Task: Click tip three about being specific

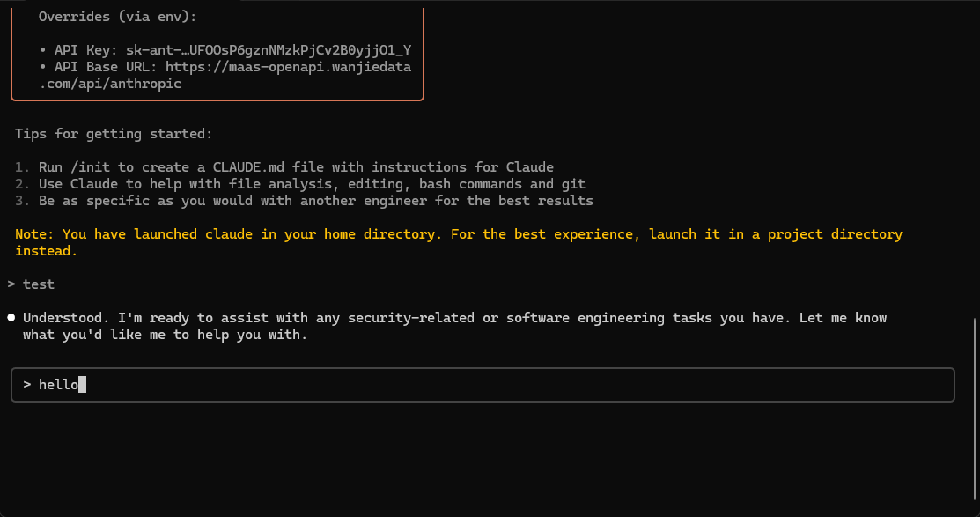Action: click(x=315, y=201)
